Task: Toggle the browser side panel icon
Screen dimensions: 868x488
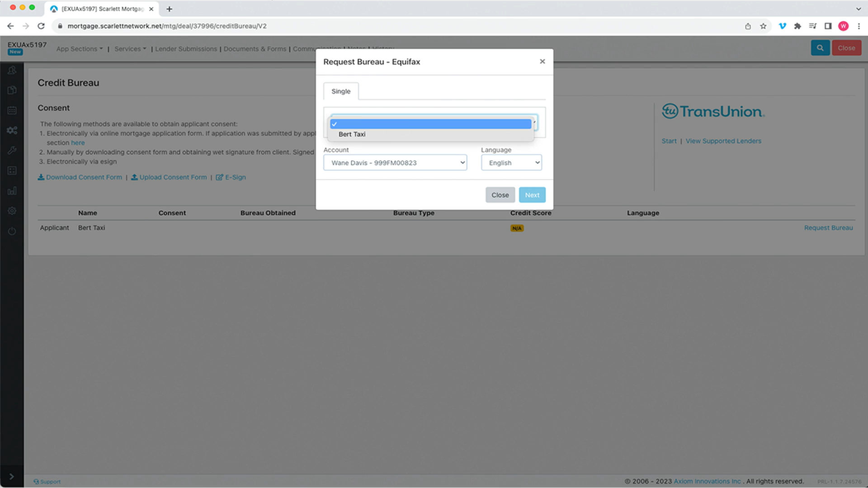Action: (828, 26)
